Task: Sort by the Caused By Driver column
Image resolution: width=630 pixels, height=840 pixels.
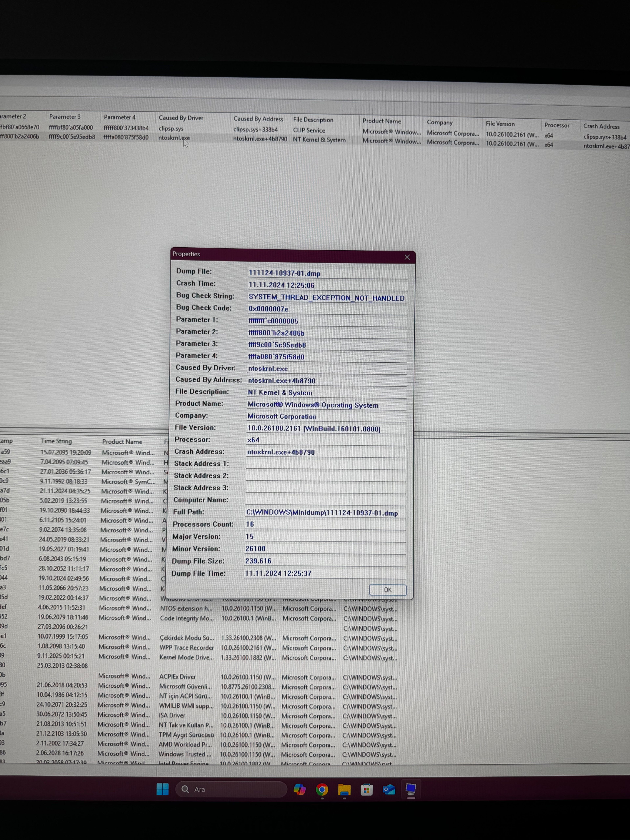Action: point(181,118)
